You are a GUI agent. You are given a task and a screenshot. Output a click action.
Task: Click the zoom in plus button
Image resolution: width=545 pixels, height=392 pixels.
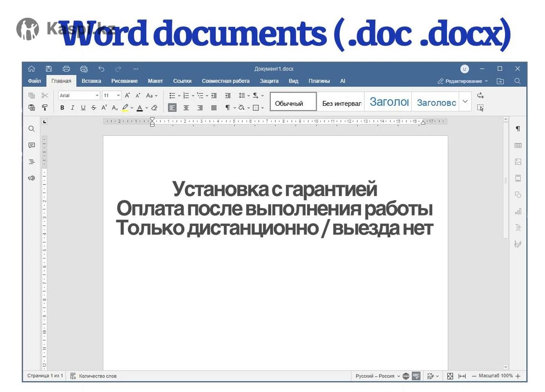[518, 376]
